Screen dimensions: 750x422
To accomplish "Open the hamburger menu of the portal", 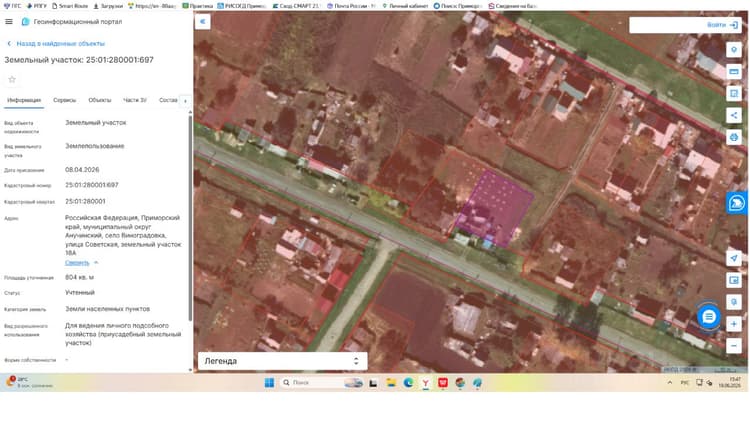I will [9, 22].
